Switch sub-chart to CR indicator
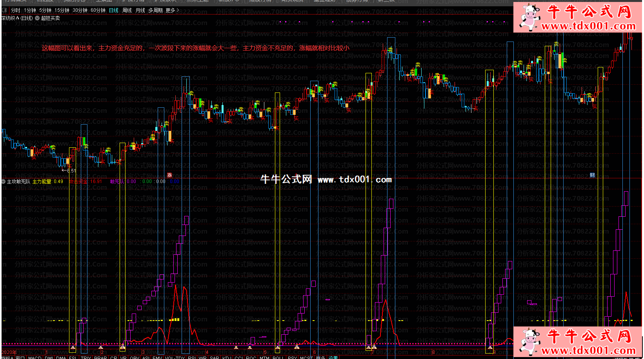 [x=113, y=357]
